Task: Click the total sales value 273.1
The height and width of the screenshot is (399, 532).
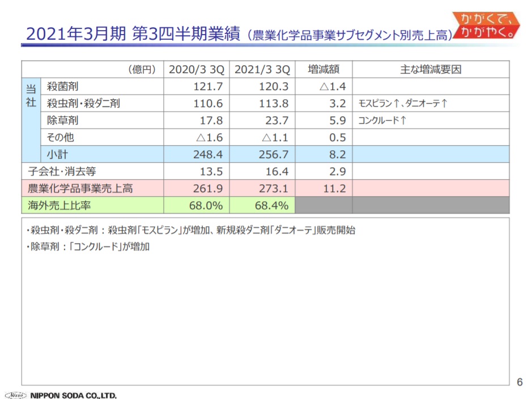Action: pyautogui.click(x=274, y=188)
